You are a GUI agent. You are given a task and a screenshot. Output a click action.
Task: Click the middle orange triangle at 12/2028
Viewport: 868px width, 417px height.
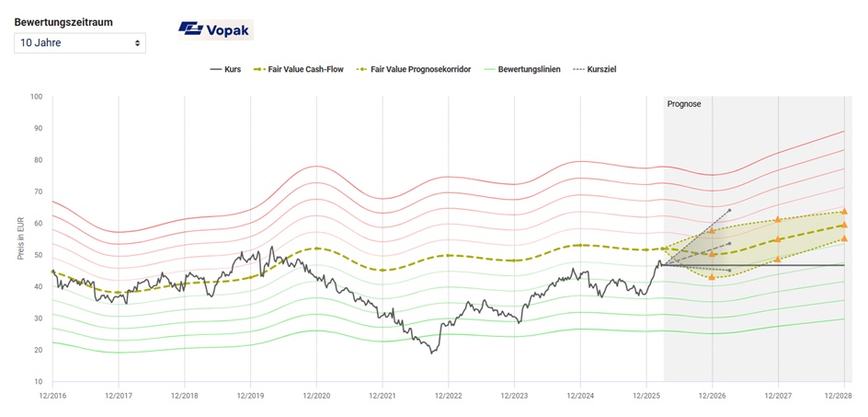pos(844,225)
